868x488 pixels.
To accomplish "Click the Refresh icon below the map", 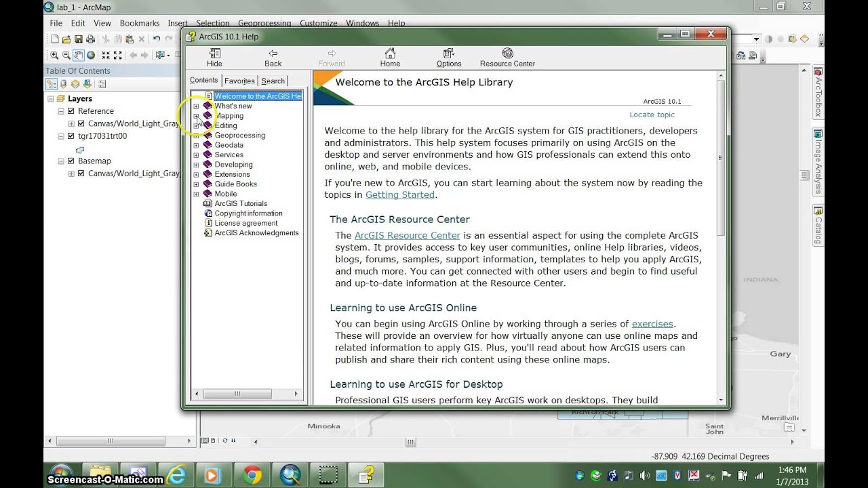I will pyautogui.click(x=224, y=441).
